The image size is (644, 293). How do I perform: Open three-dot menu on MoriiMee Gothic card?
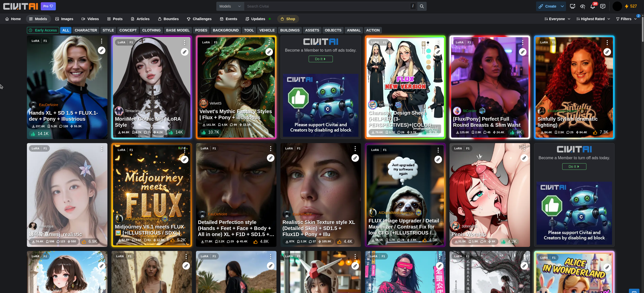(185, 42)
